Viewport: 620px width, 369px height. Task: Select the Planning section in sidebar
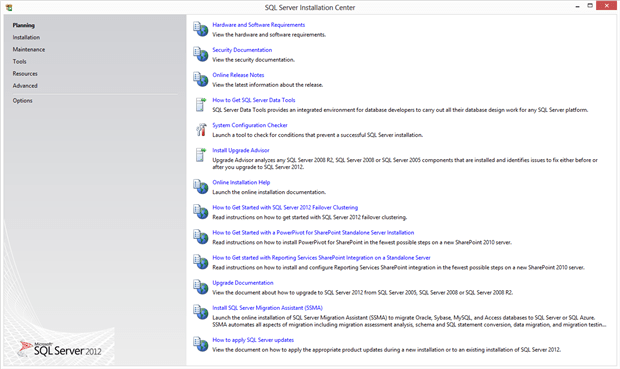(24, 25)
